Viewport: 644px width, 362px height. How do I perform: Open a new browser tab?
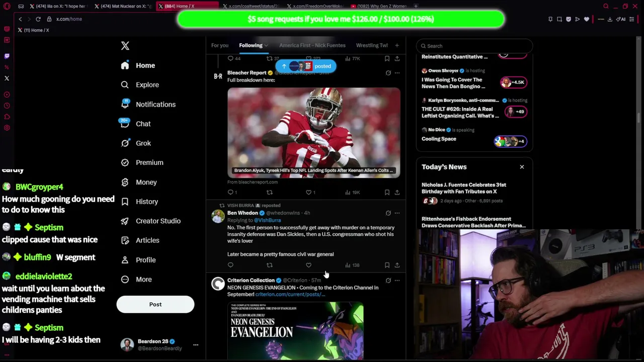point(416,6)
